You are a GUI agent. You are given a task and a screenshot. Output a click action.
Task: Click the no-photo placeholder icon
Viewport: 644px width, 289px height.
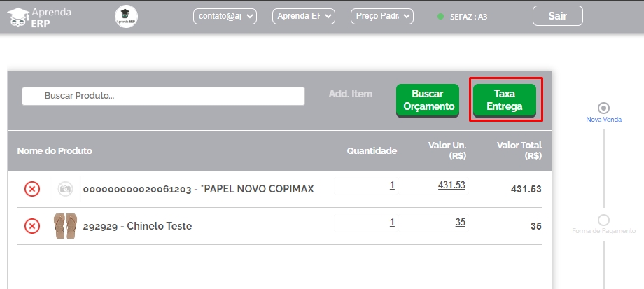tap(65, 189)
